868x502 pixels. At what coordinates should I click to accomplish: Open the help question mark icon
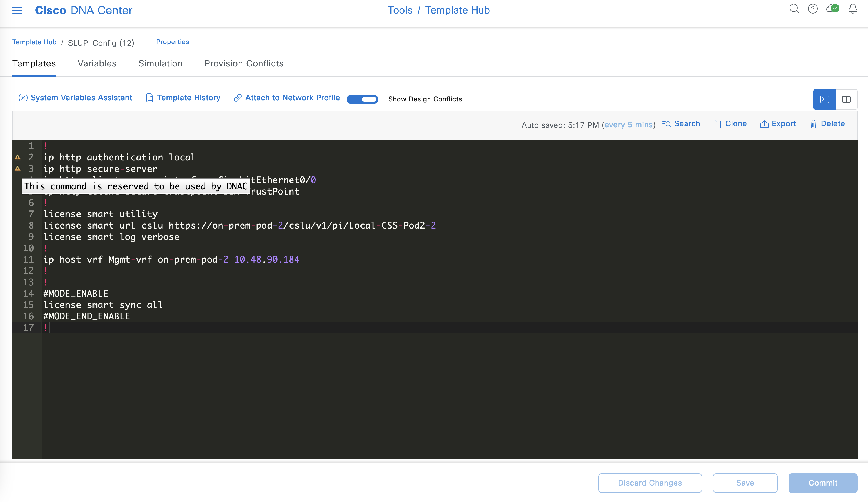(813, 9)
